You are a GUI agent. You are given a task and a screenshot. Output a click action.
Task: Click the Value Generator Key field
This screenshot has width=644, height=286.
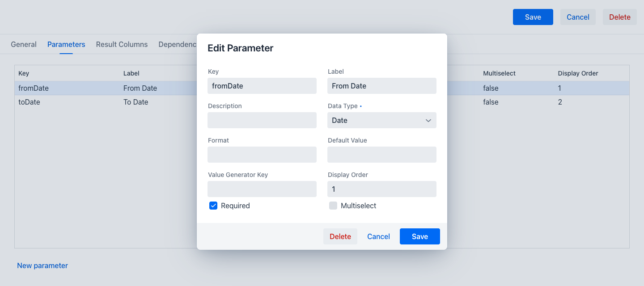coord(262,189)
